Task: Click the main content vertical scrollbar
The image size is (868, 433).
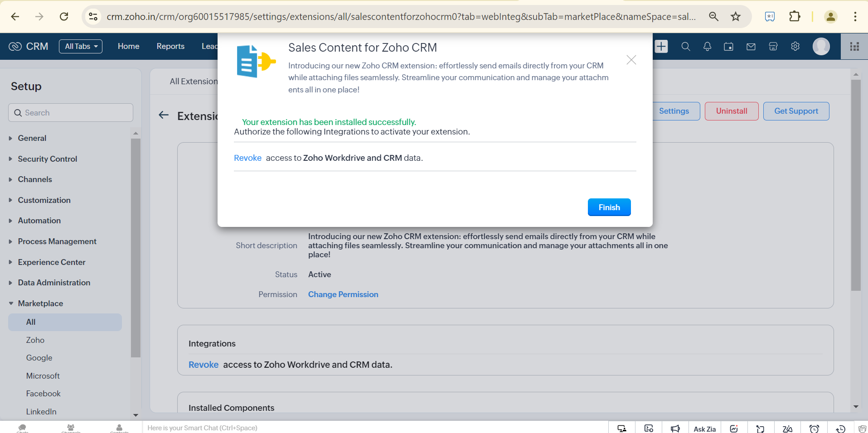Action: pyautogui.click(x=856, y=186)
